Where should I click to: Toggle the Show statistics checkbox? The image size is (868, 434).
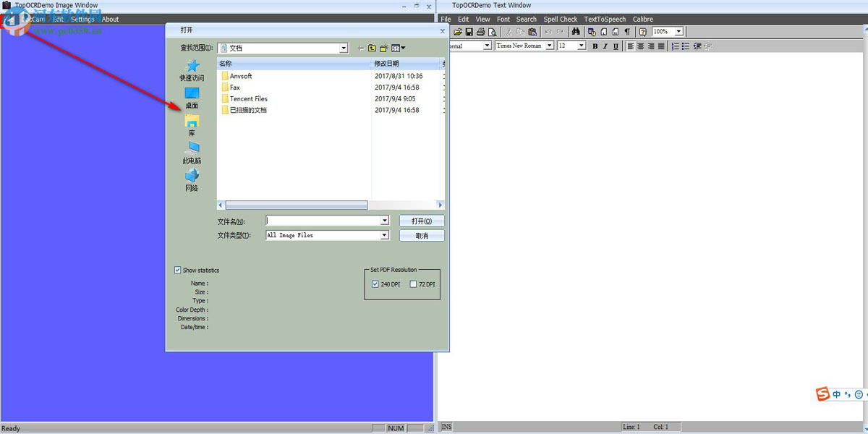pyautogui.click(x=178, y=271)
